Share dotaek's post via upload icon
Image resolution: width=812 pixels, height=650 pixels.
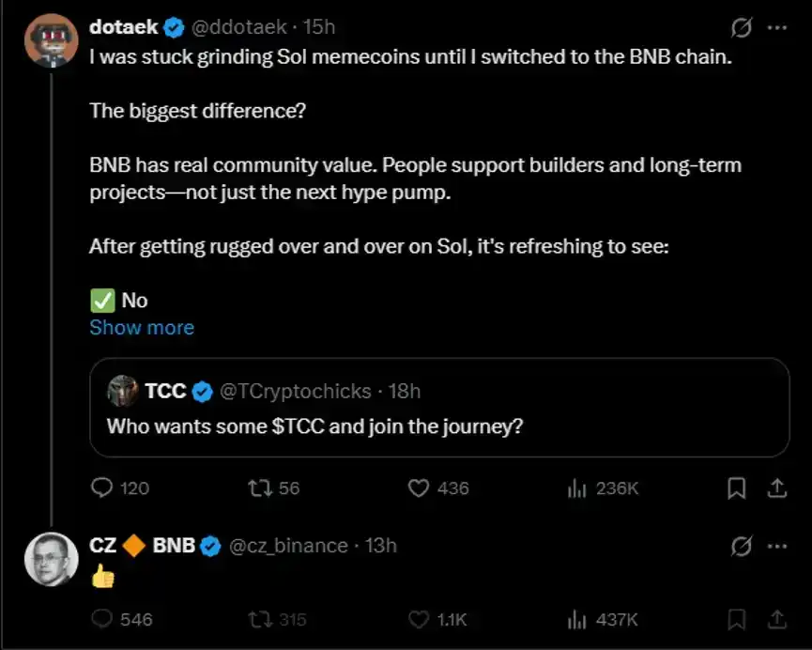point(776,487)
